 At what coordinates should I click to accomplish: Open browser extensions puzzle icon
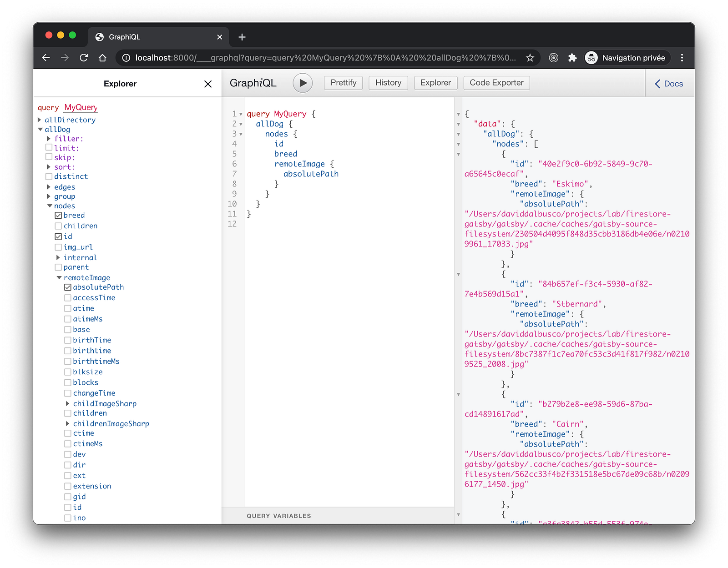pyautogui.click(x=572, y=58)
